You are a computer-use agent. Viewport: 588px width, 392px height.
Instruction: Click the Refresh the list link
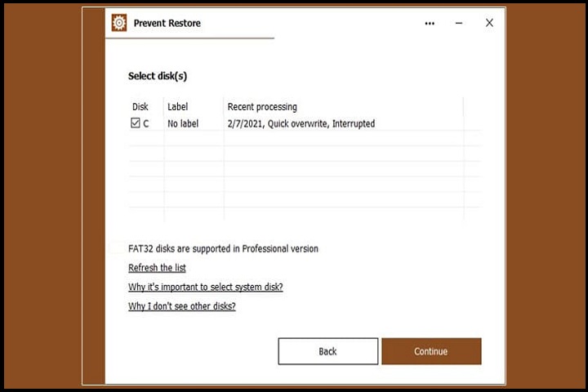[157, 268]
